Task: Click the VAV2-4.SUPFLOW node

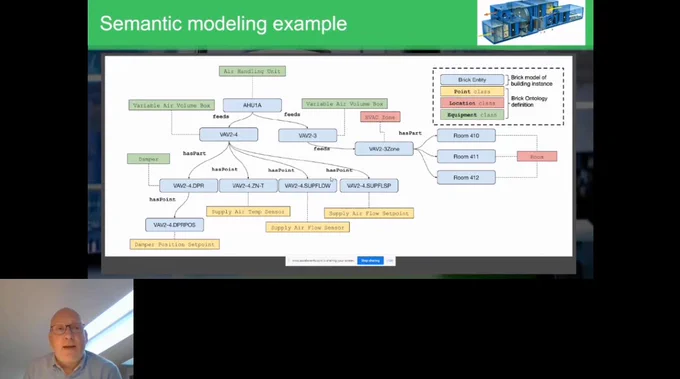Action: click(x=307, y=186)
